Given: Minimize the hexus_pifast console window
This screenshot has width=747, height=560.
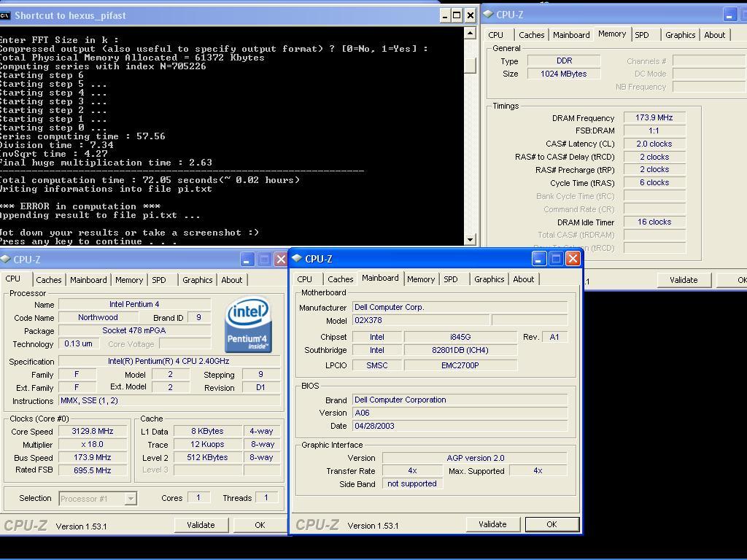Looking at the screenshot, I should 444,15.
